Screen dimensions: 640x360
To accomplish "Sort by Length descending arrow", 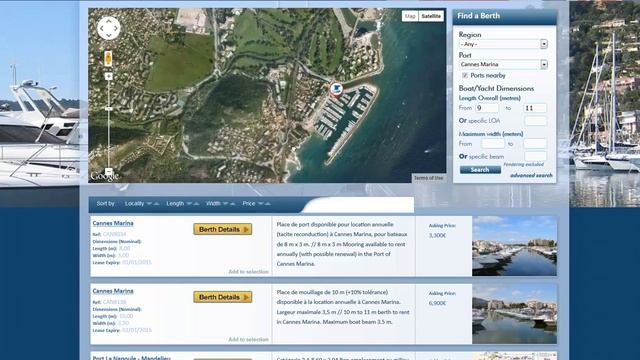I will tap(189, 204).
